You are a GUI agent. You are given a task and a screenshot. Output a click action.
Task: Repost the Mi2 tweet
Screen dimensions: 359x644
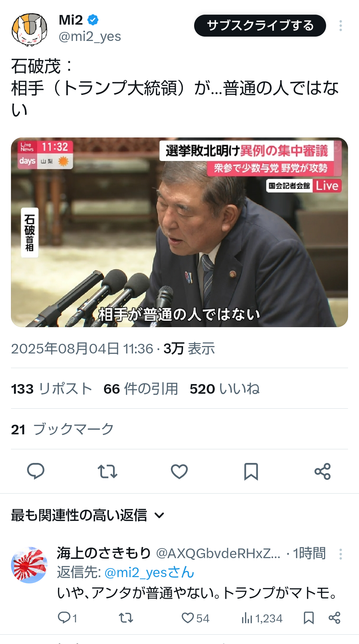point(107,471)
